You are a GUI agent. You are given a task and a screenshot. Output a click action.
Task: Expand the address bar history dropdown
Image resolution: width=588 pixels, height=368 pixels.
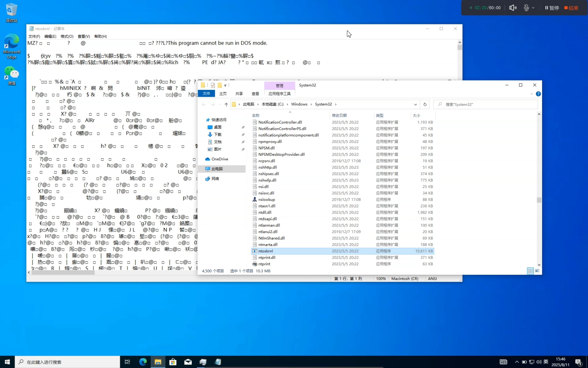(x=415, y=104)
